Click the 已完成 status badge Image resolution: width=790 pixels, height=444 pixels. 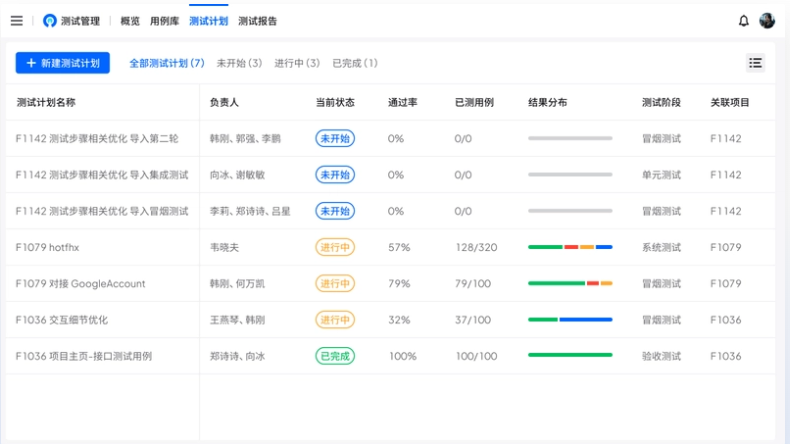coord(335,356)
